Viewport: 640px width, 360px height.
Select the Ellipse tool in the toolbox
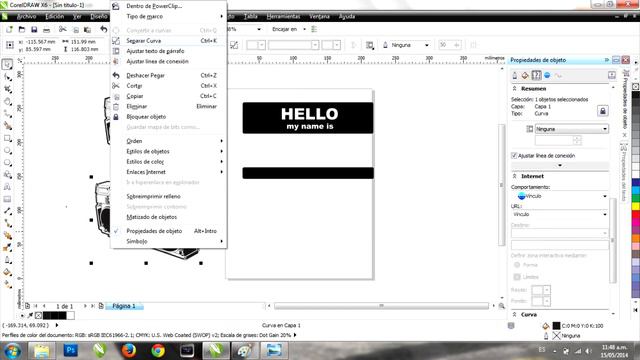[x=7, y=151]
